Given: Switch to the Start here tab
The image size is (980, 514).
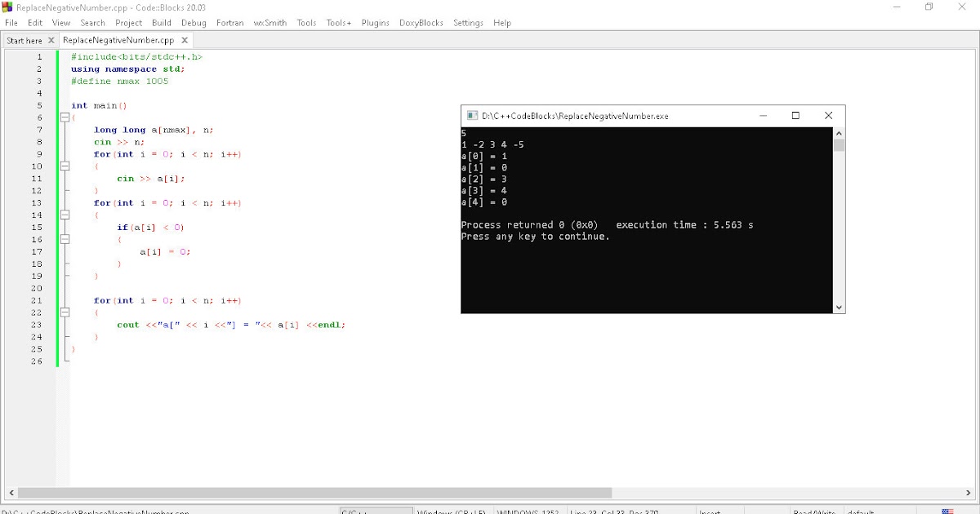Looking at the screenshot, I should (x=24, y=38).
